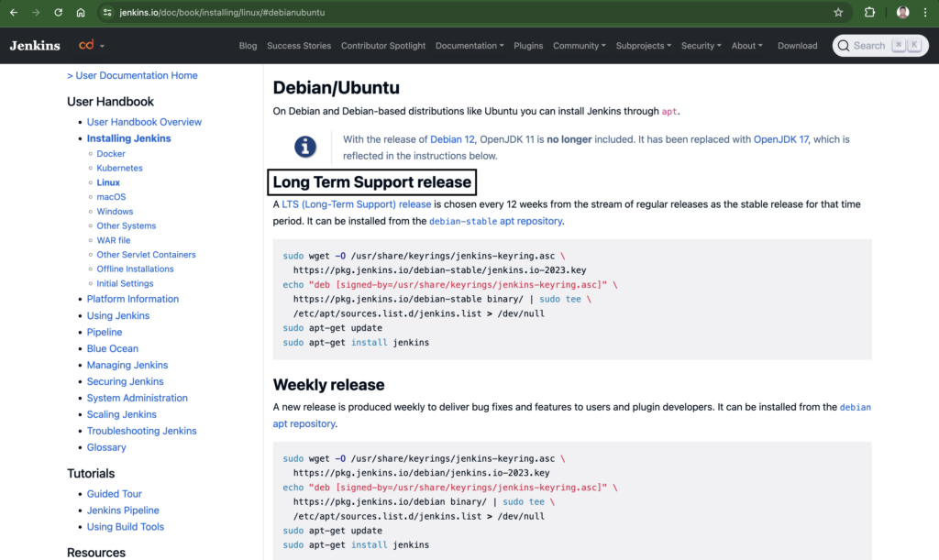Click the Long Term Support release heading
This screenshot has height=560, width=939.
tap(372, 181)
